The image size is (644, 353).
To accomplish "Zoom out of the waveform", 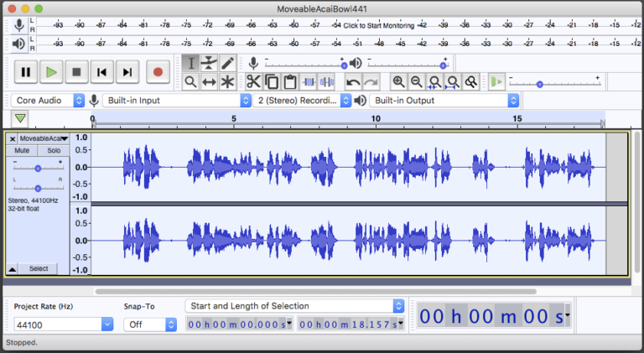I will click(x=417, y=81).
